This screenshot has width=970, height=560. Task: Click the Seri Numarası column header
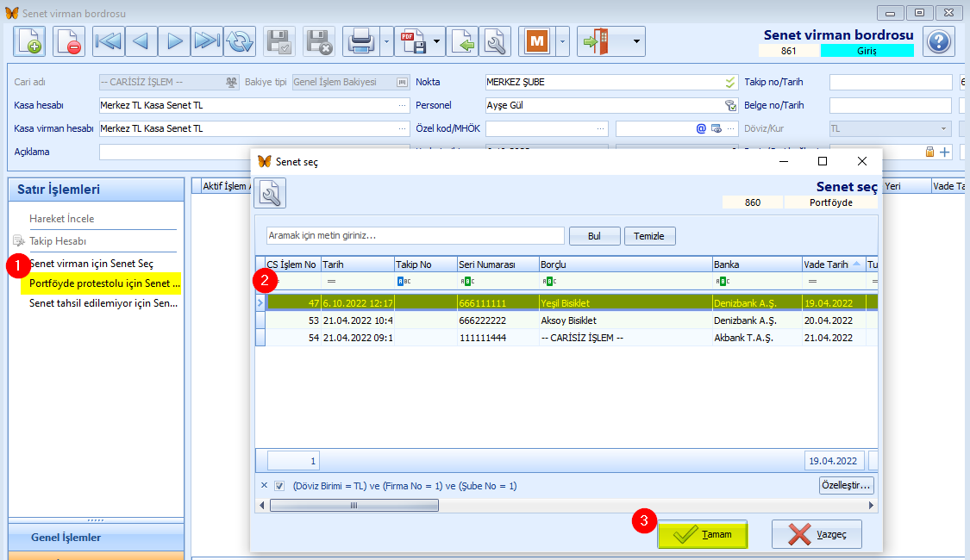click(x=498, y=264)
